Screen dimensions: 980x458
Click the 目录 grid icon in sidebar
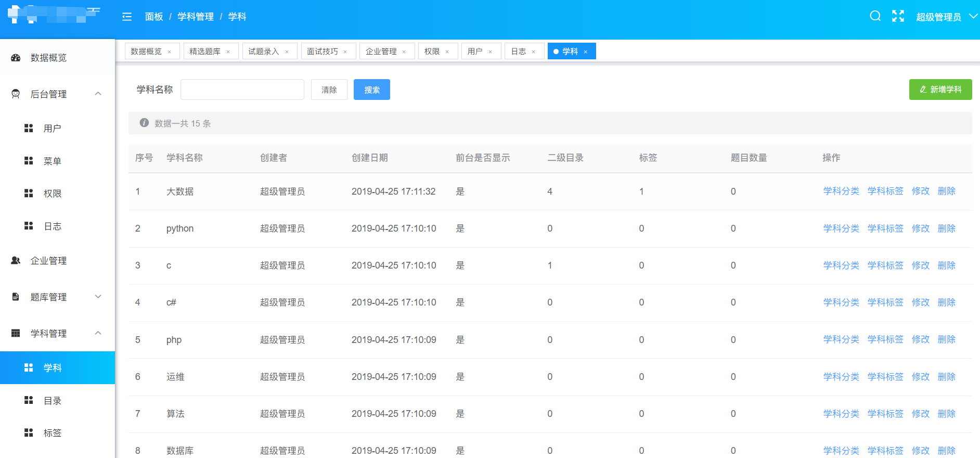29,400
